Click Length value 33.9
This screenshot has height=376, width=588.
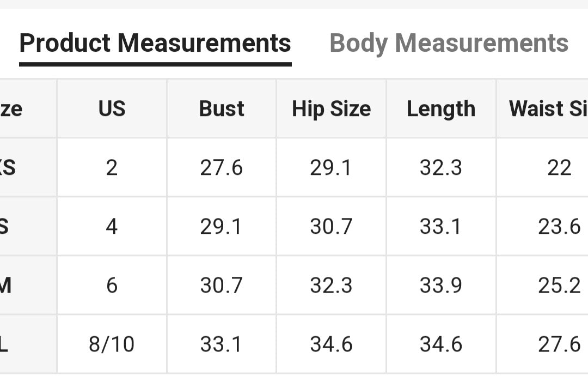(x=441, y=286)
